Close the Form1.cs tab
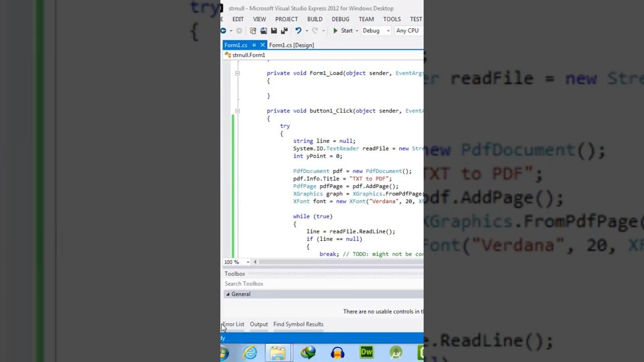 [262, 45]
